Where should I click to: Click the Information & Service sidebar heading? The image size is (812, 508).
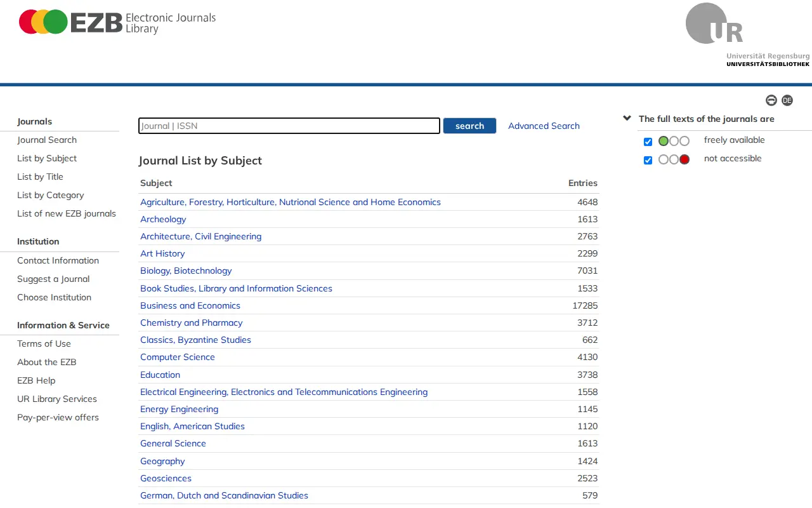[x=63, y=325]
